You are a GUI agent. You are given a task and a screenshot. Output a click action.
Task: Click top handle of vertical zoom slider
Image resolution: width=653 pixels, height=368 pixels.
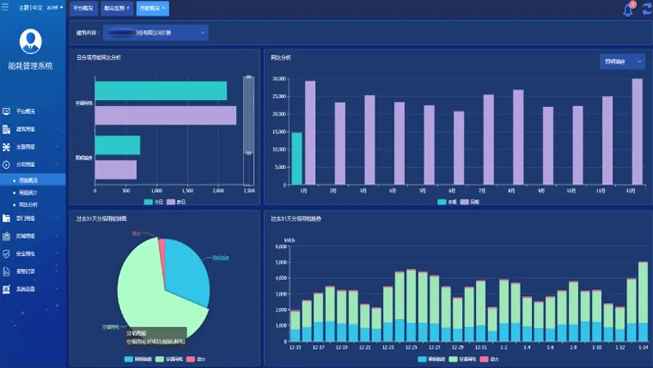tap(249, 77)
